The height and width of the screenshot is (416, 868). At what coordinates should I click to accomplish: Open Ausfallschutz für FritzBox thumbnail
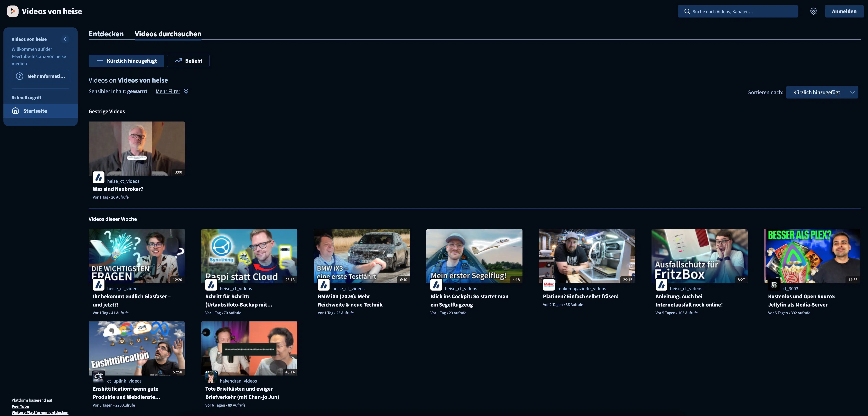click(699, 256)
